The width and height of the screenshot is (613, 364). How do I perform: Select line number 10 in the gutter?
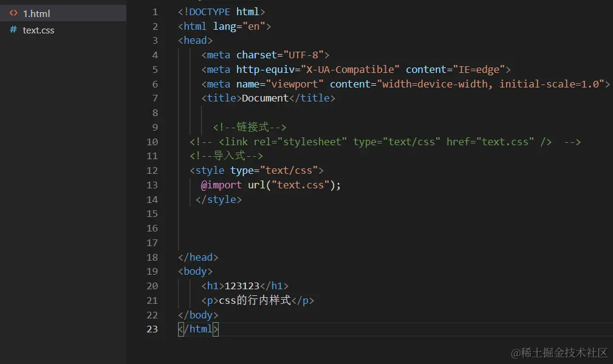click(x=152, y=142)
